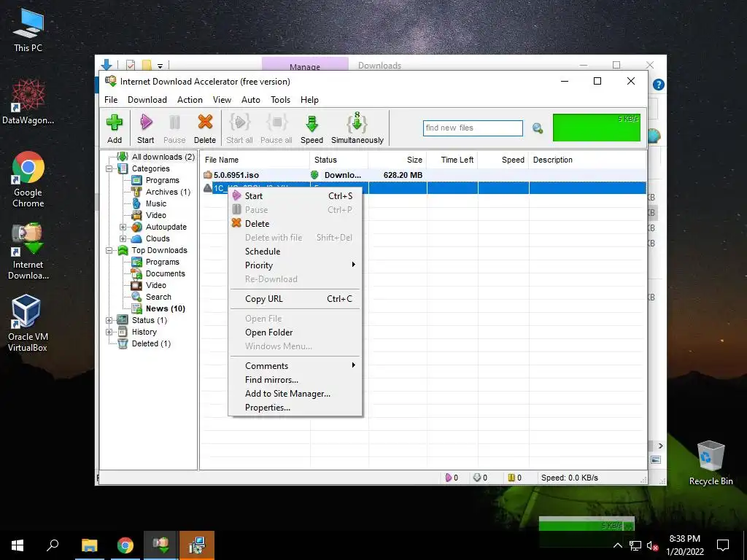747x560 pixels.
Task: Click the Clouds category icon
Action: (136, 238)
